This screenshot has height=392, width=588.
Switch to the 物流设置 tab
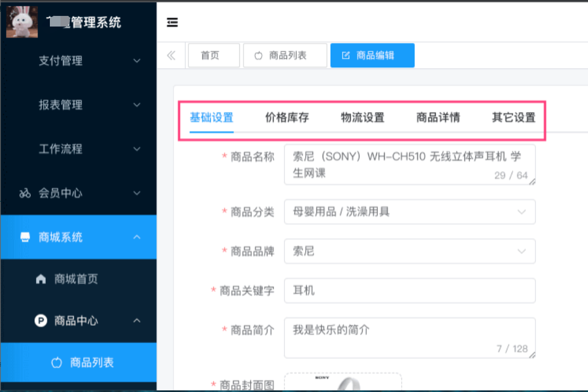click(362, 118)
